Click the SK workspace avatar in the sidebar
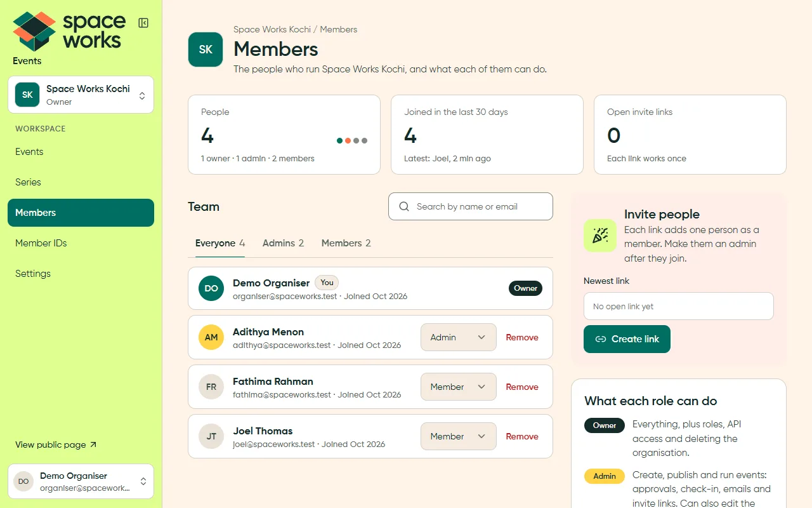 [x=27, y=95]
